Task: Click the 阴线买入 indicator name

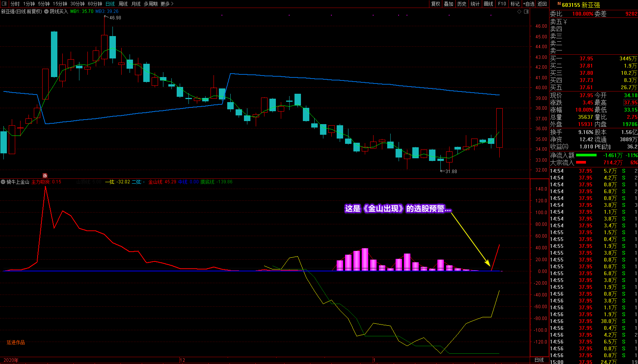Action: click(59, 11)
